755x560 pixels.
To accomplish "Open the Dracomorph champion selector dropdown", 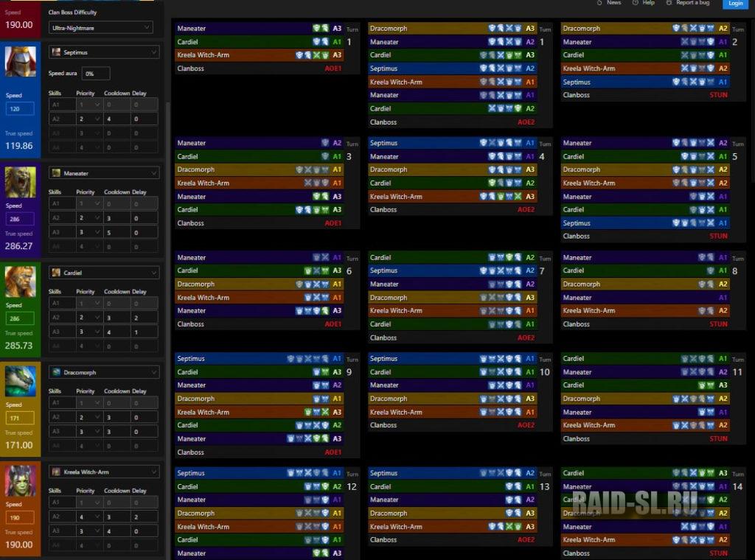I will tap(104, 373).
